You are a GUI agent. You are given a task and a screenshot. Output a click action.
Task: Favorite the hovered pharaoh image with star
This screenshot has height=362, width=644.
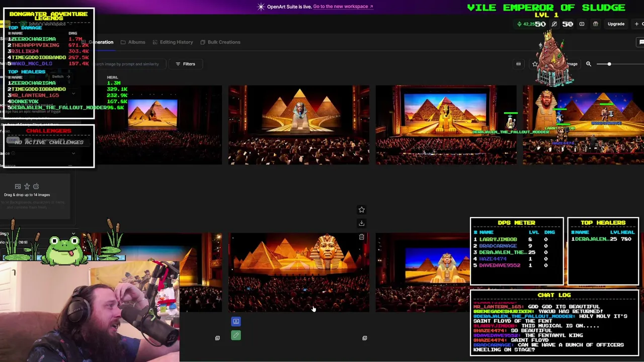[361, 210]
